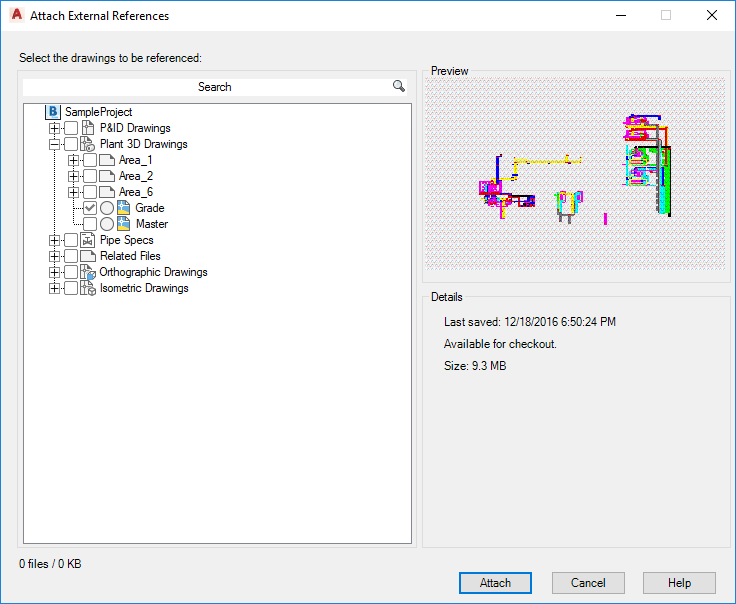Expand the Area_2 node
Viewport: 736px width, 604px height.
73,176
